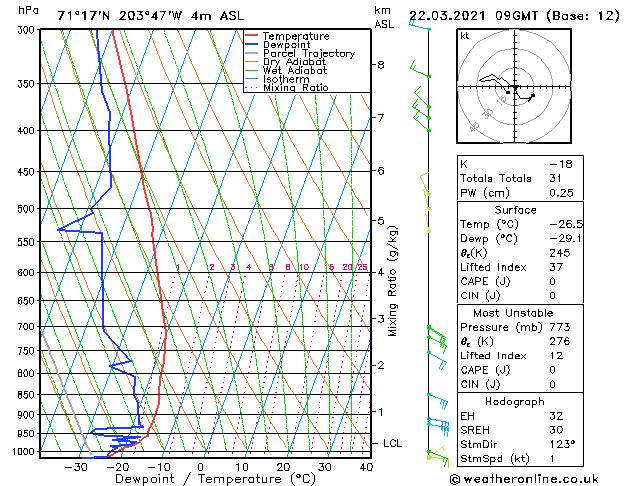Click the Most Unstable section heading
The height and width of the screenshot is (486, 629).
click(513, 313)
